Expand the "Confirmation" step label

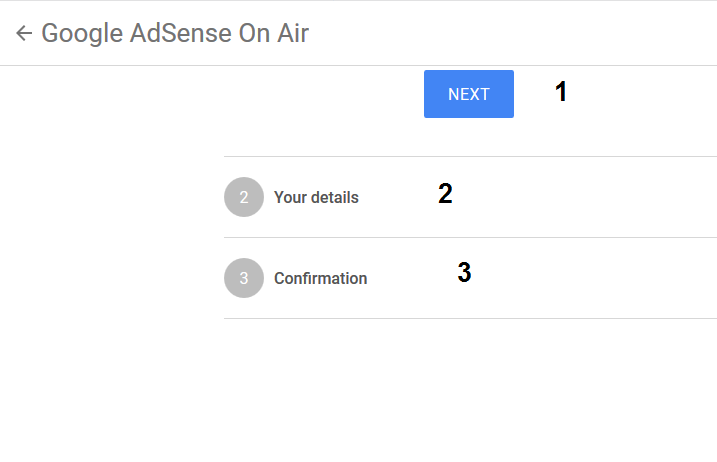click(x=320, y=278)
